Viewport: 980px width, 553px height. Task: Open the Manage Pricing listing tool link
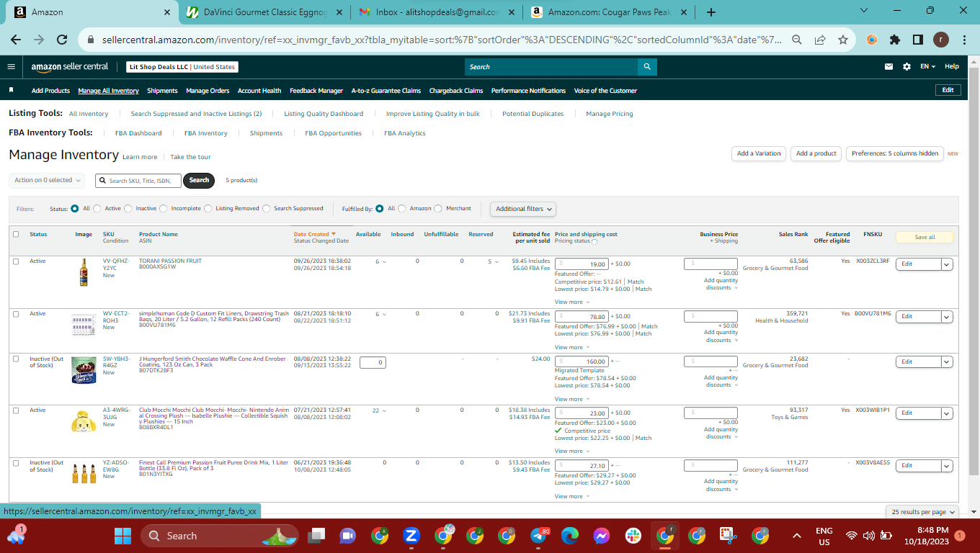tap(610, 114)
